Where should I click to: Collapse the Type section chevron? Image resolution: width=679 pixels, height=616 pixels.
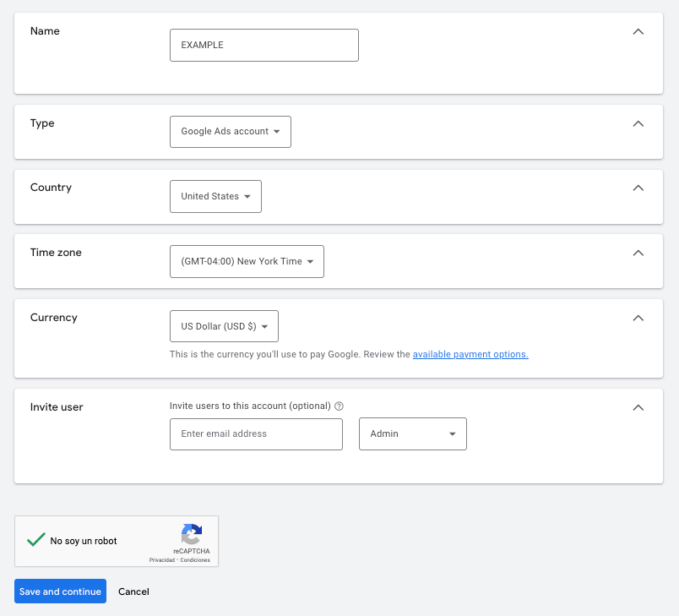coord(638,123)
